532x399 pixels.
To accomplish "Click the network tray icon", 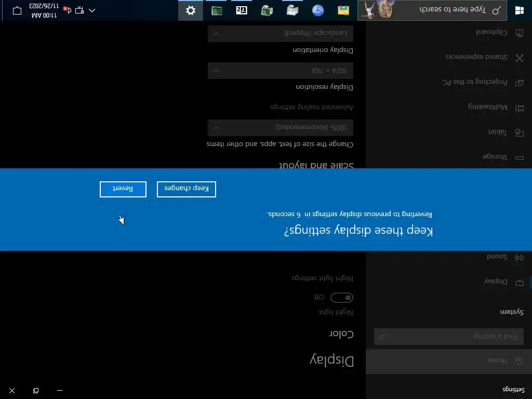I will tap(79, 10).
